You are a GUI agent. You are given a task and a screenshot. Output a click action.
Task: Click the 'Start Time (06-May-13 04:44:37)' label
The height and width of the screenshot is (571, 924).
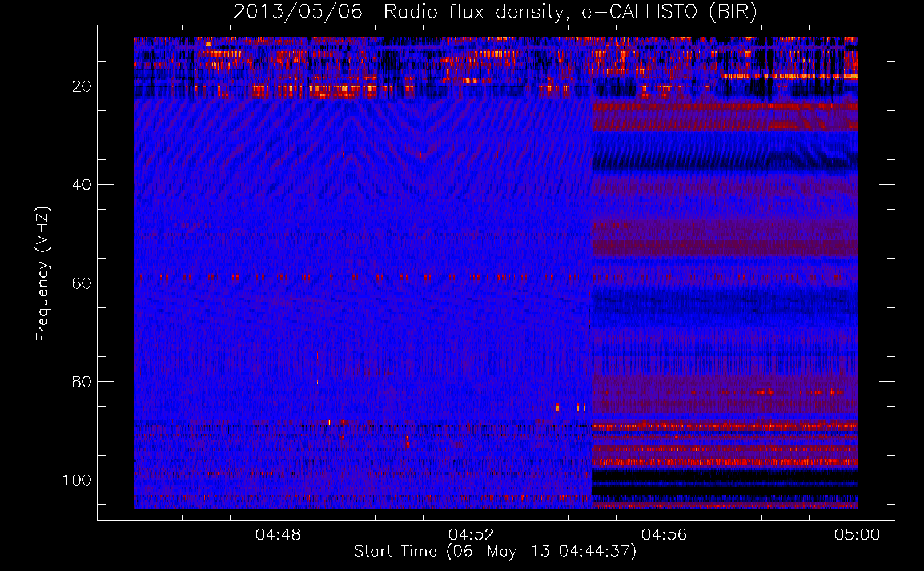495,552
